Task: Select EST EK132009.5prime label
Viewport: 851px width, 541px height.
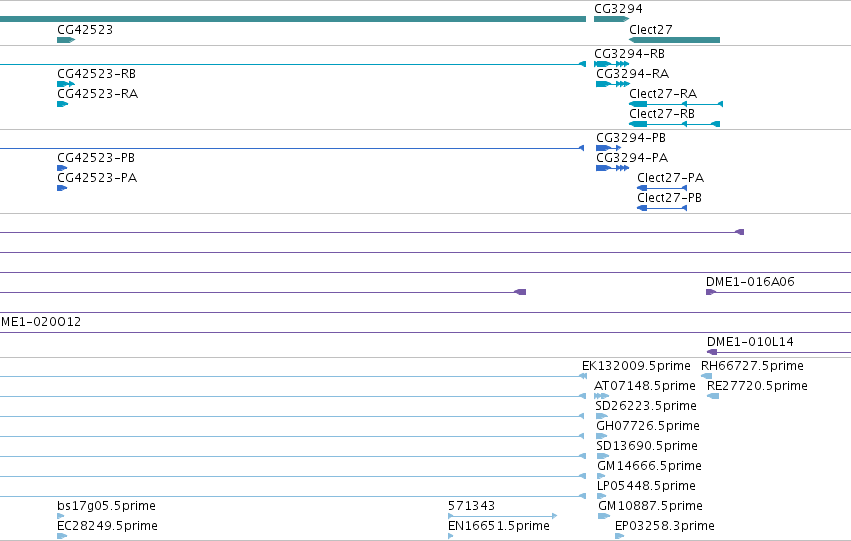Action: [x=636, y=366]
